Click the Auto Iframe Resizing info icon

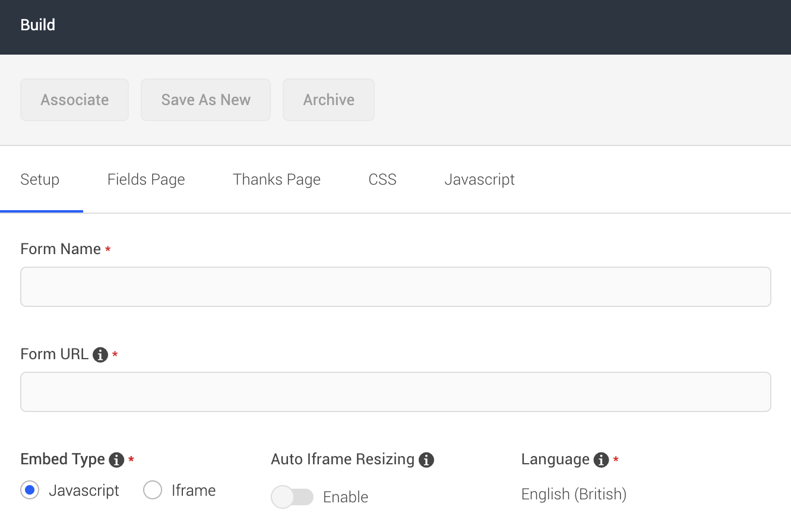pos(426,460)
